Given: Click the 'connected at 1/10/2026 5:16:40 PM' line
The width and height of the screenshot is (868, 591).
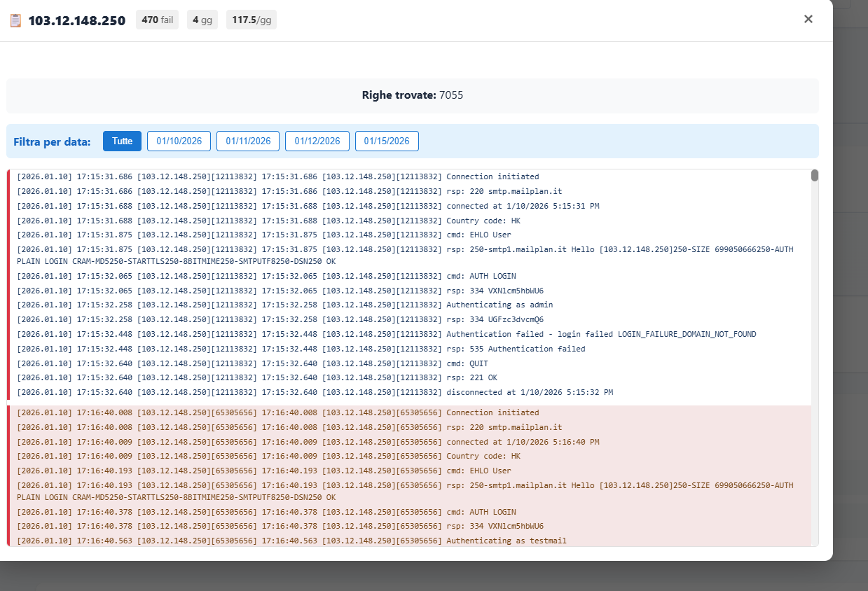Looking at the screenshot, I should (522, 442).
